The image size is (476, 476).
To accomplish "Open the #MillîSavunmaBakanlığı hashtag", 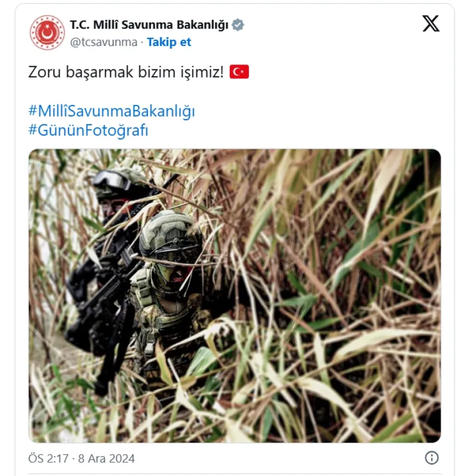I will (112, 111).
